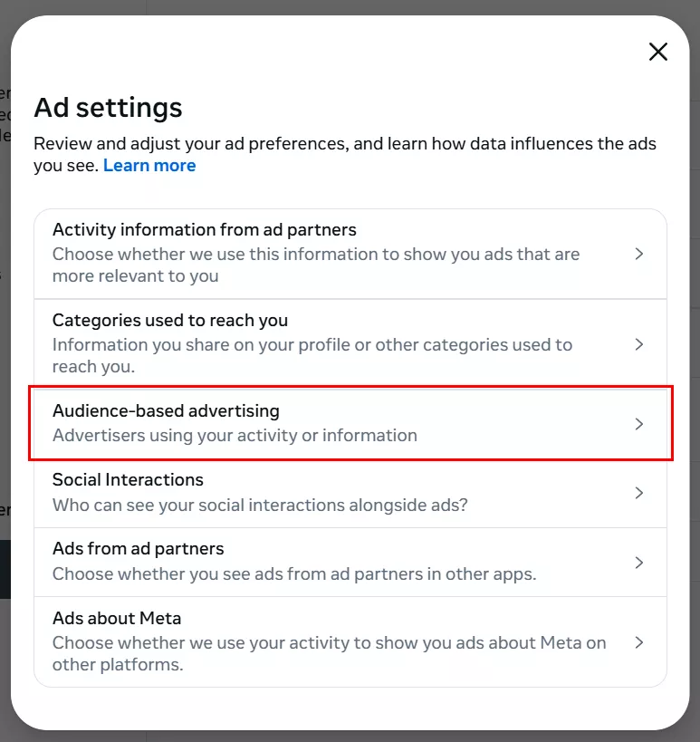Click 'Who can see your social interactions' text
Viewport: 700px width, 742px height.
tap(260, 505)
